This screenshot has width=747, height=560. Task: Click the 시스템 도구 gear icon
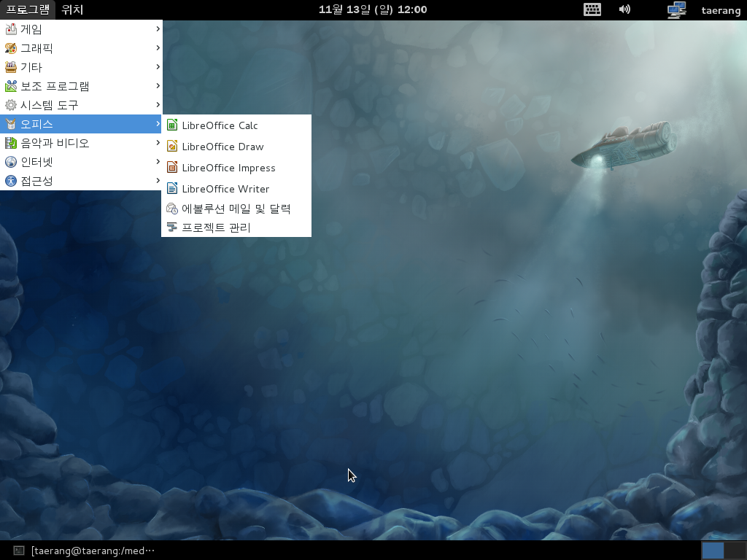[x=10, y=105]
